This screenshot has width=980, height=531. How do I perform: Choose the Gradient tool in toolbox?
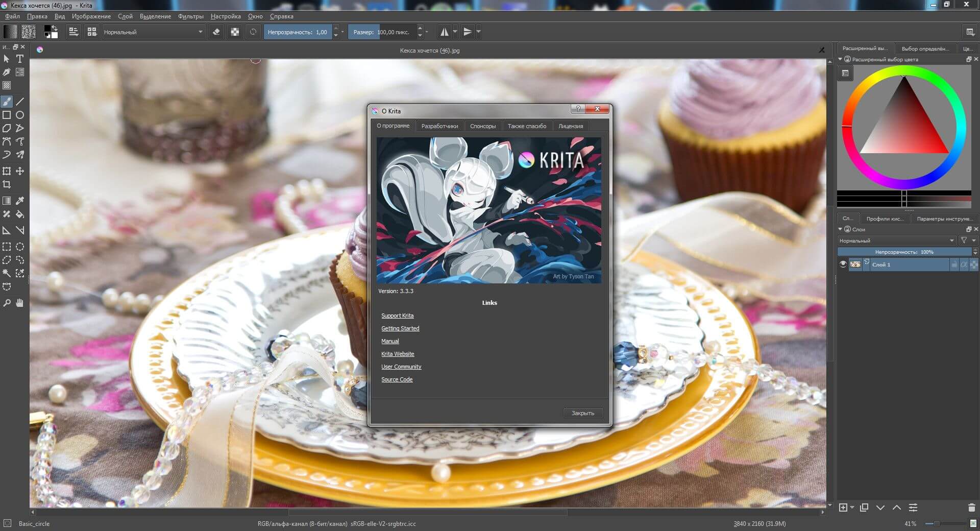point(7,201)
